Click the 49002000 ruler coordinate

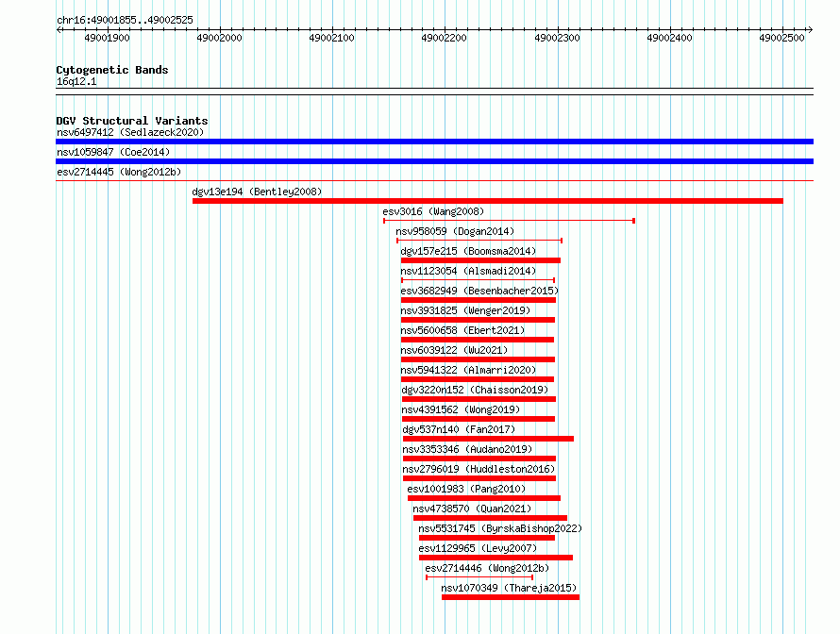219,38
